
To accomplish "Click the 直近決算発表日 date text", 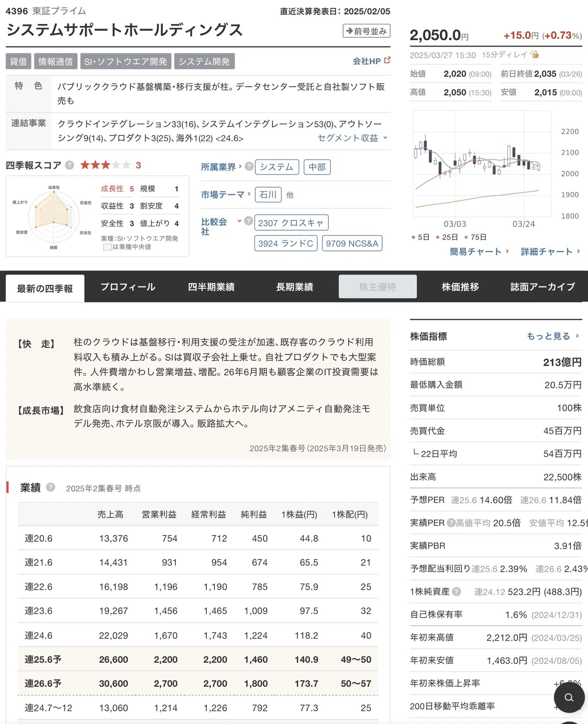I will tap(335, 11).
